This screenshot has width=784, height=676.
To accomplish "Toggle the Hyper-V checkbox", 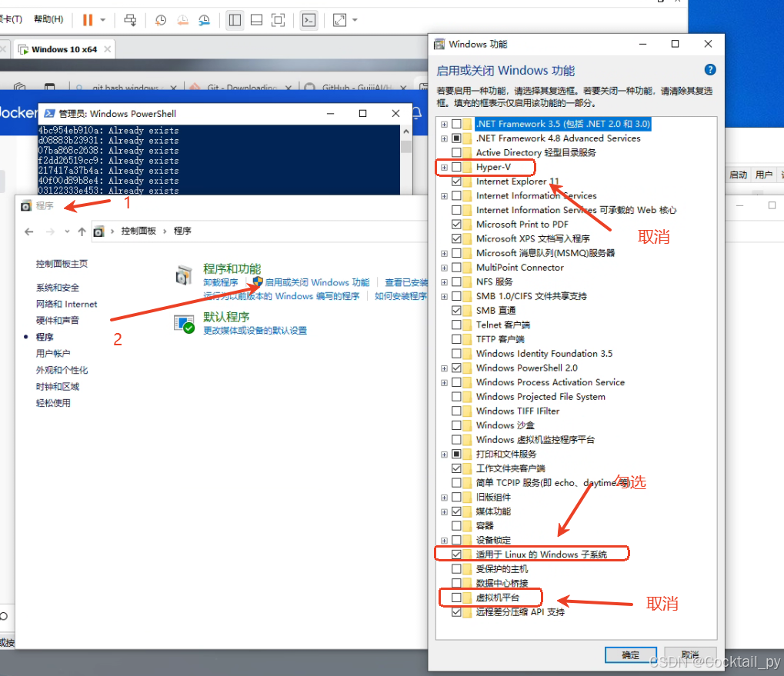I will (456, 167).
